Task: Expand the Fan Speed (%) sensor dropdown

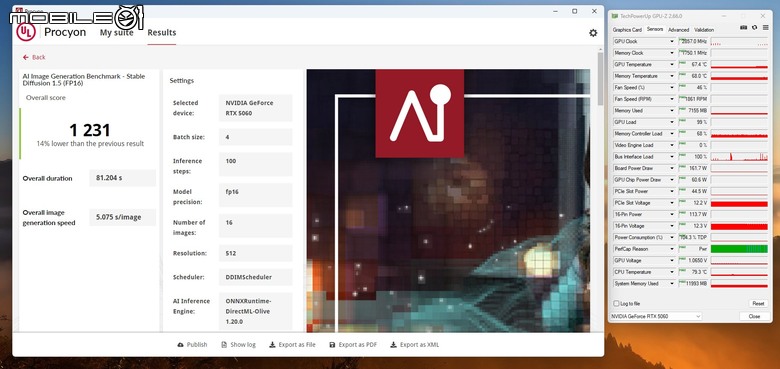Action: pyautogui.click(x=673, y=88)
